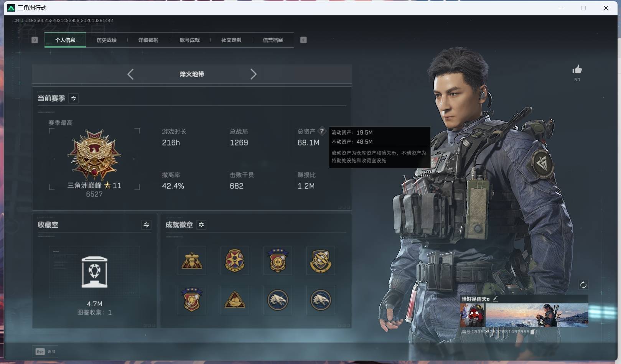Click the 总资产 value 68.1M
The image size is (621, 364).
point(308,143)
